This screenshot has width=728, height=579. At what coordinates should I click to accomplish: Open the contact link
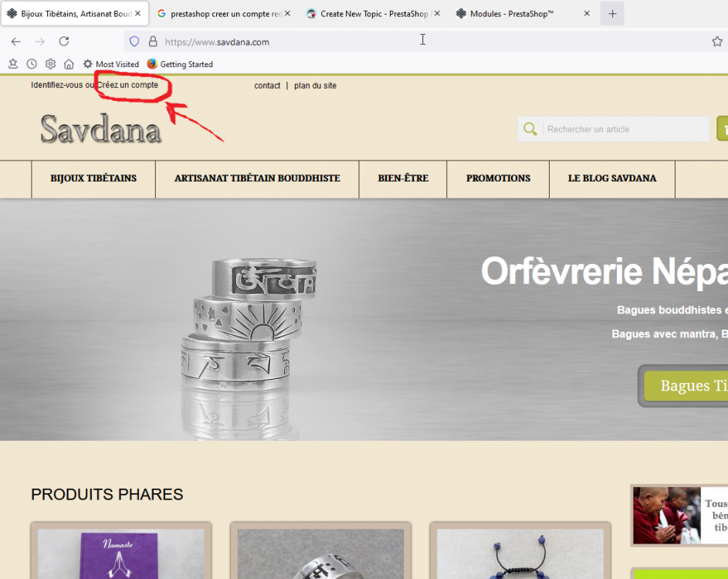click(x=267, y=86)
